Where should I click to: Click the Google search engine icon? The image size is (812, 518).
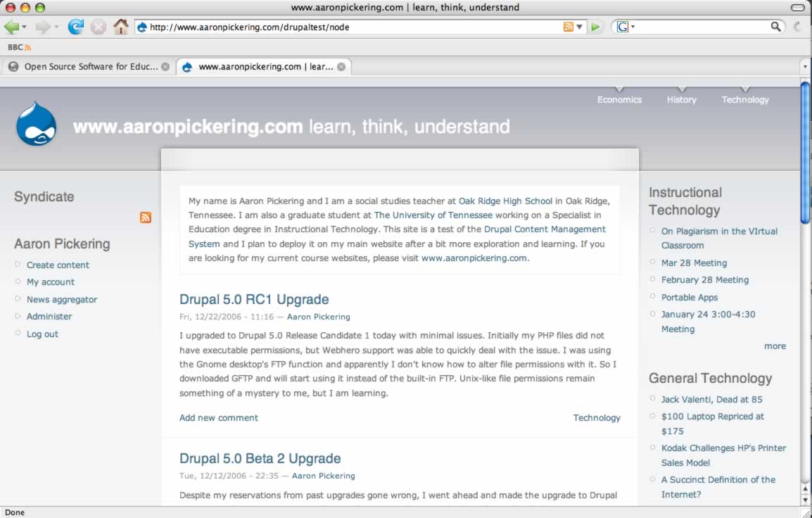point(623,27)
